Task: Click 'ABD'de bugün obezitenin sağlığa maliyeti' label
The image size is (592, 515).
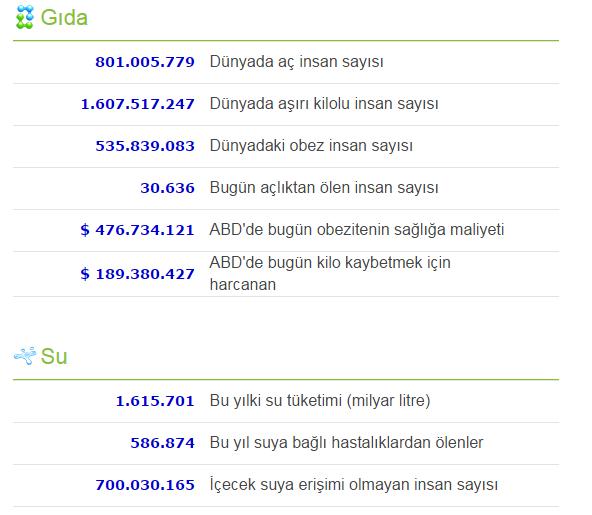Action: click(357, 229)
